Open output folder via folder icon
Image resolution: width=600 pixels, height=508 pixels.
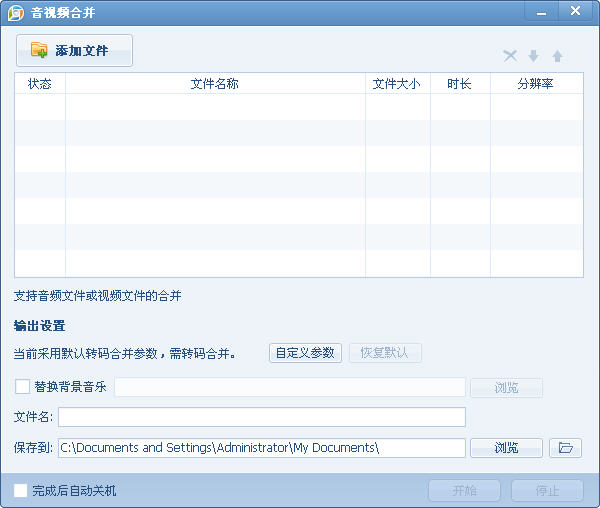[565, 448]
